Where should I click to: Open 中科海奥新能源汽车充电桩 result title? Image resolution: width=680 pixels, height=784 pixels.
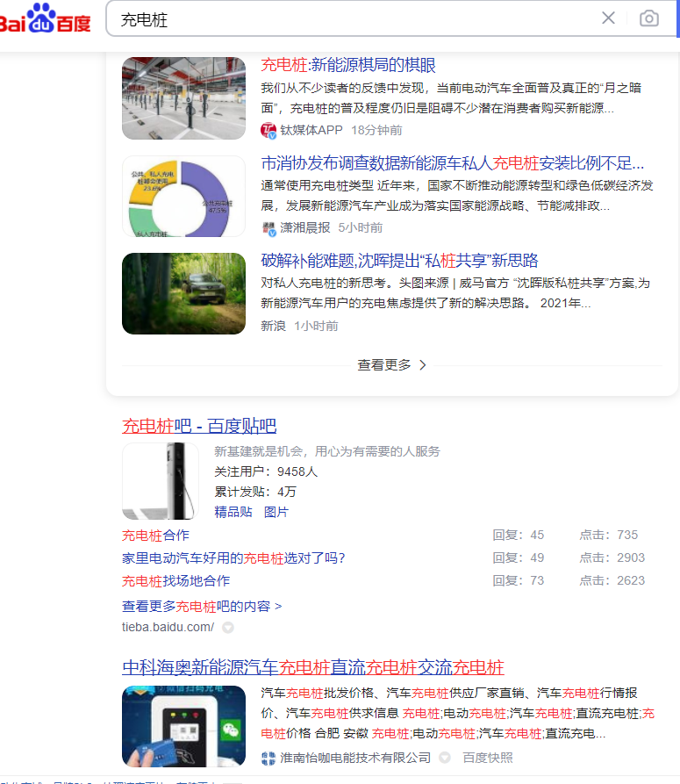[x=312, y=667]
